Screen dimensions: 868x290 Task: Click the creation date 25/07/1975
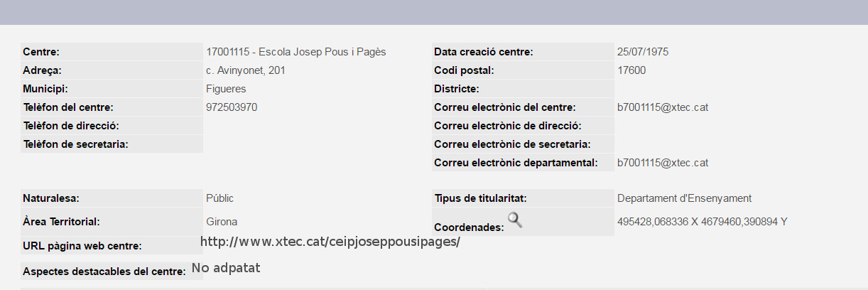(643, 52)
